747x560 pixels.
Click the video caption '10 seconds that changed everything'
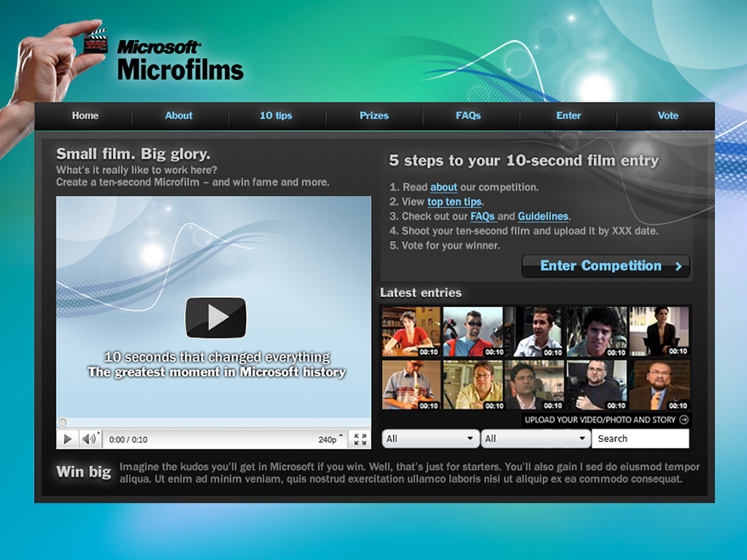[x=217, y=357]
